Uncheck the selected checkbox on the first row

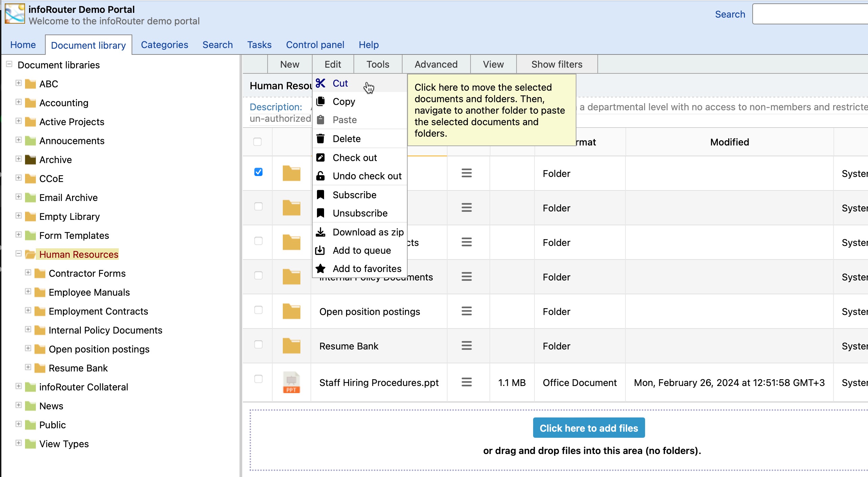[259, 172]
